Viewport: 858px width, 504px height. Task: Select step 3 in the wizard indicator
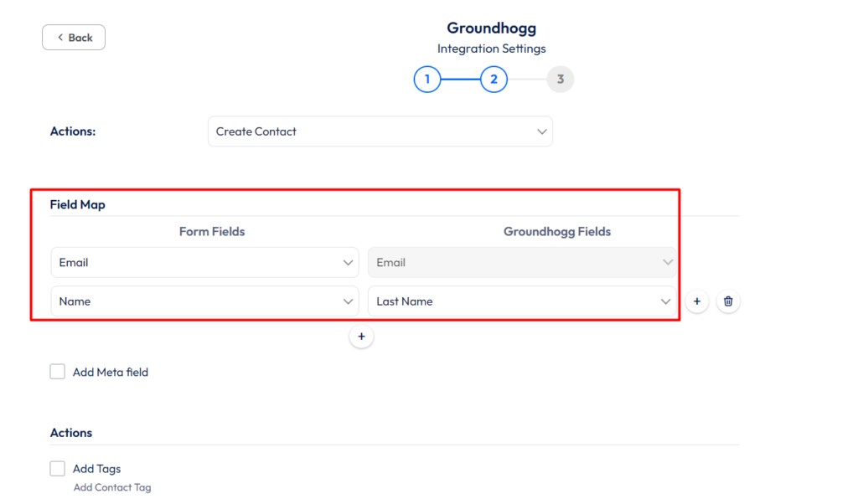[x=560, y=79]
